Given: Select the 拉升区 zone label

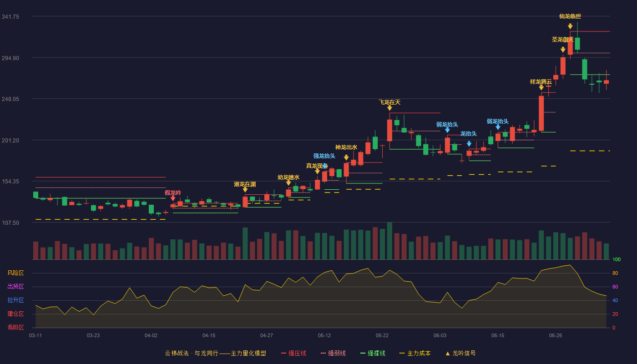Looking at the screenshot, I should tap(15, 300).
